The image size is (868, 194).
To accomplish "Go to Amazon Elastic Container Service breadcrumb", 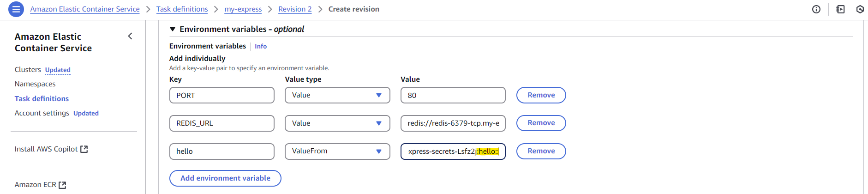I will click(85, 9).
